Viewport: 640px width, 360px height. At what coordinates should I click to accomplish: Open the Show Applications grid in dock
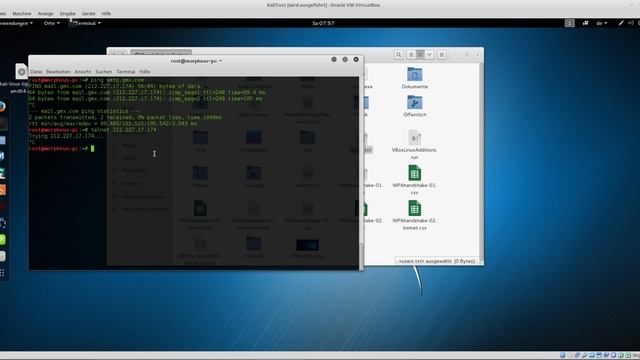click(2, 273)
